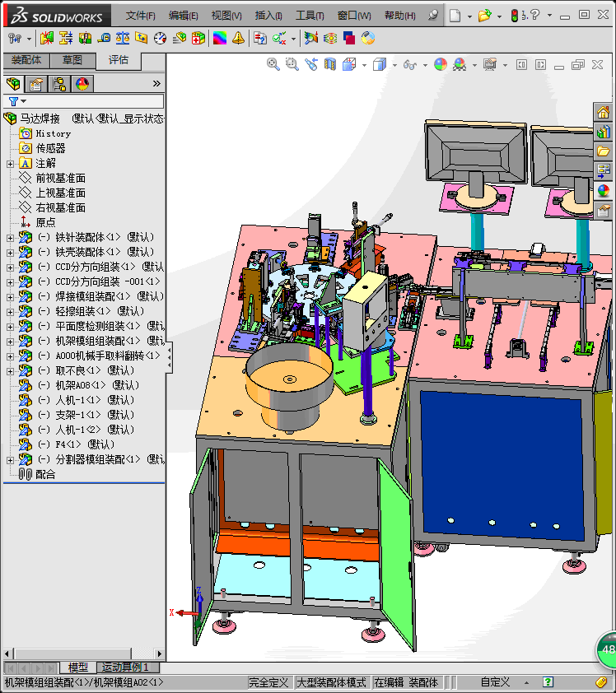The height and width of the screenshot is (693, 616).
Task: Open the display style dropdown arrow
Action: coord(394,65)
